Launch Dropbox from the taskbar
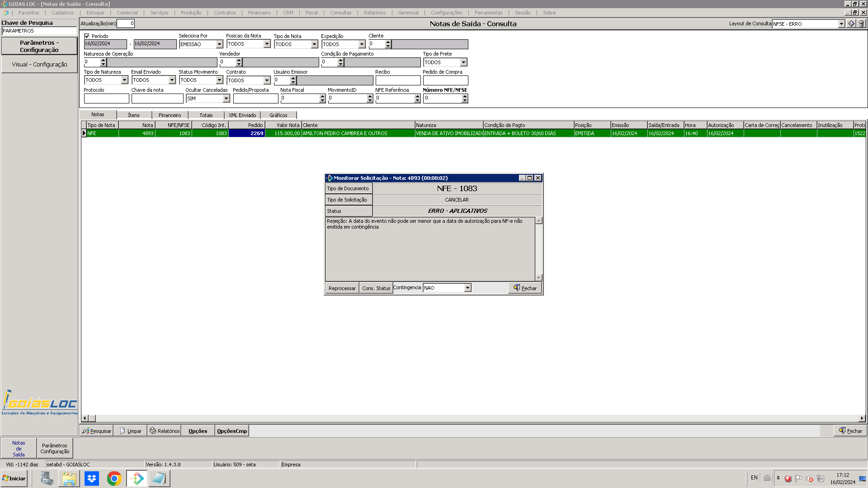 pyautogui.click(x=92, y=479)
